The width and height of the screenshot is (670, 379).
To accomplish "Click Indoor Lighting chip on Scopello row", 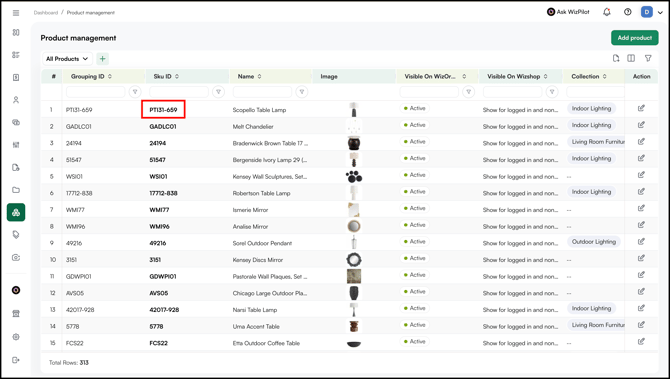I will pyautogui.click(x=591, y=109).
